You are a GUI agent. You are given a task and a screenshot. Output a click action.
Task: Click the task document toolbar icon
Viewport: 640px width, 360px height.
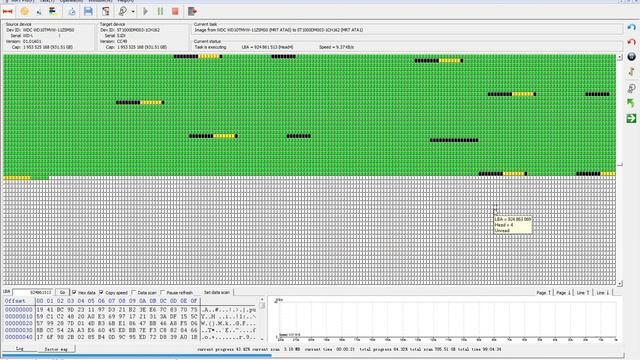click(106, 11)
